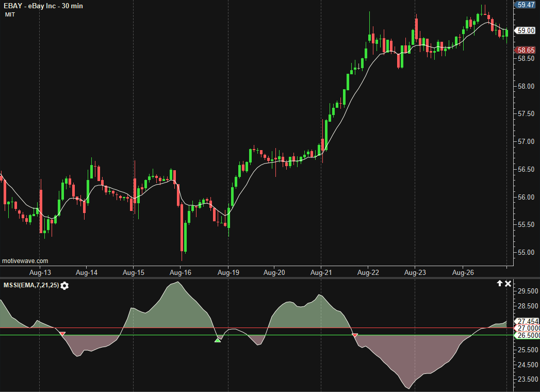Click the MIT label under chart title
This screenshot has height=392, width=540.
coord(10,14)
